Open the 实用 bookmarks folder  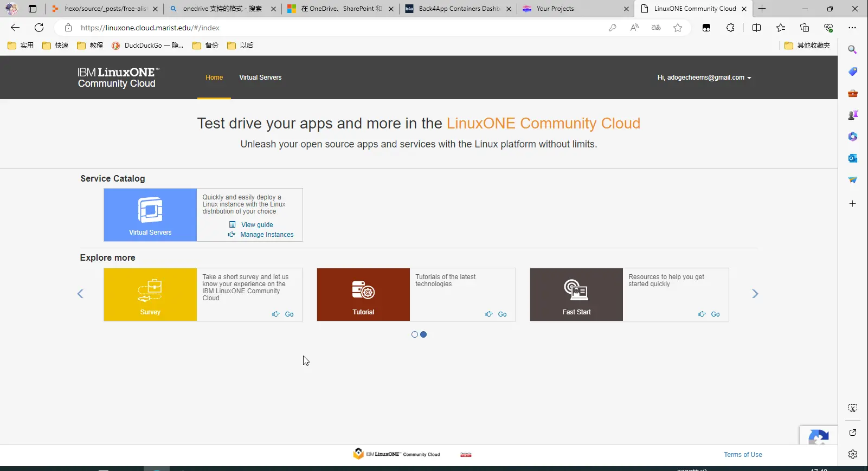21,46
